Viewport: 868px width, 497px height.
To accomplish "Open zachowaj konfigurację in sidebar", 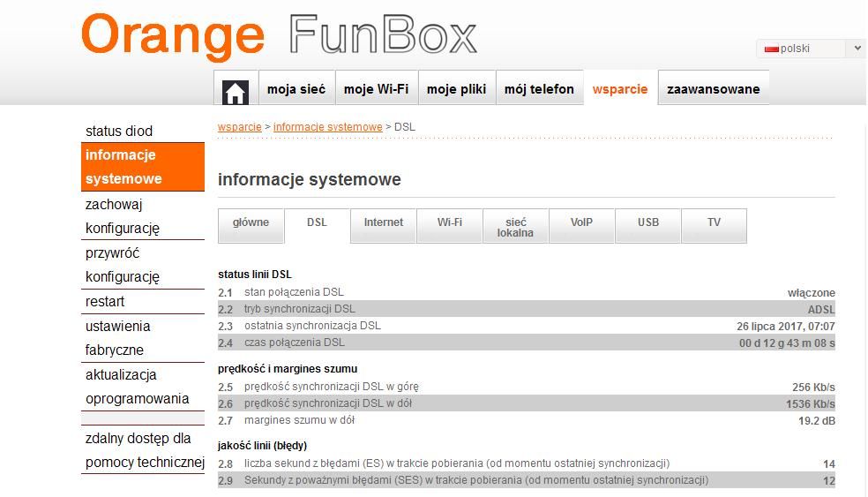I will [143, 216].
